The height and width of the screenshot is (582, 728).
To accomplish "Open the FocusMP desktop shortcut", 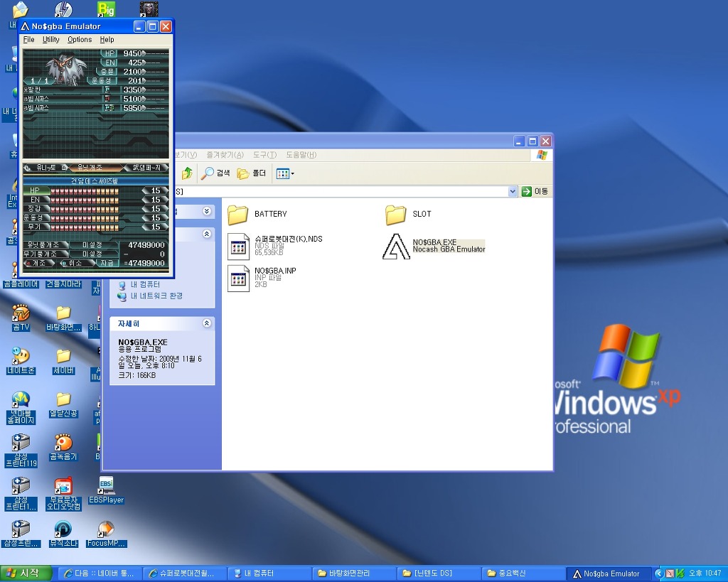I will (x=107, y=534).
